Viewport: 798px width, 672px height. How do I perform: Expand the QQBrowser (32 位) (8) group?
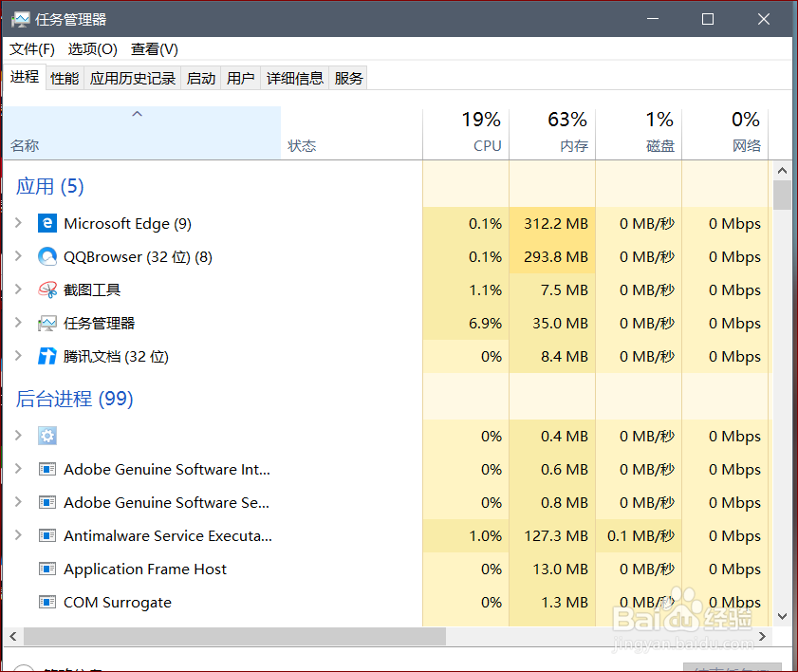18,256
